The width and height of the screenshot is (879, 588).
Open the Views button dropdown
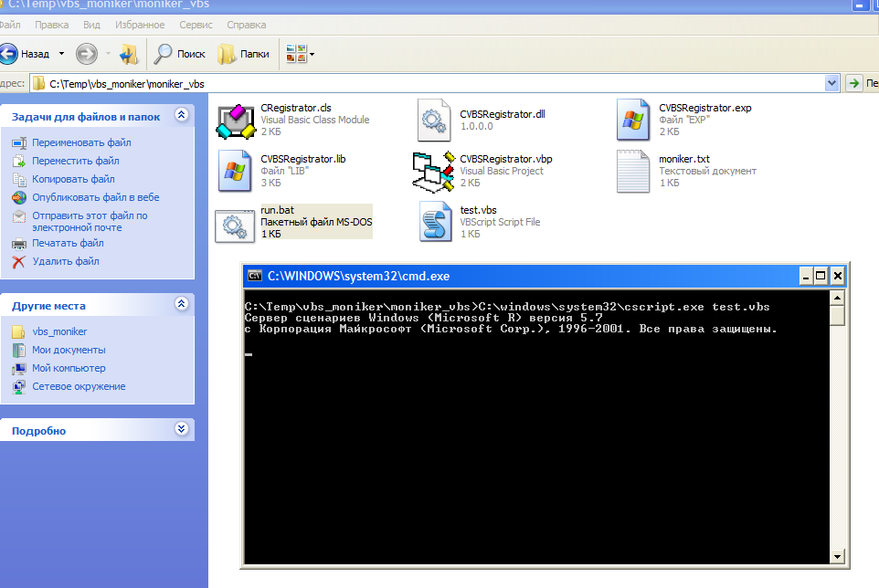coord(312,54)
